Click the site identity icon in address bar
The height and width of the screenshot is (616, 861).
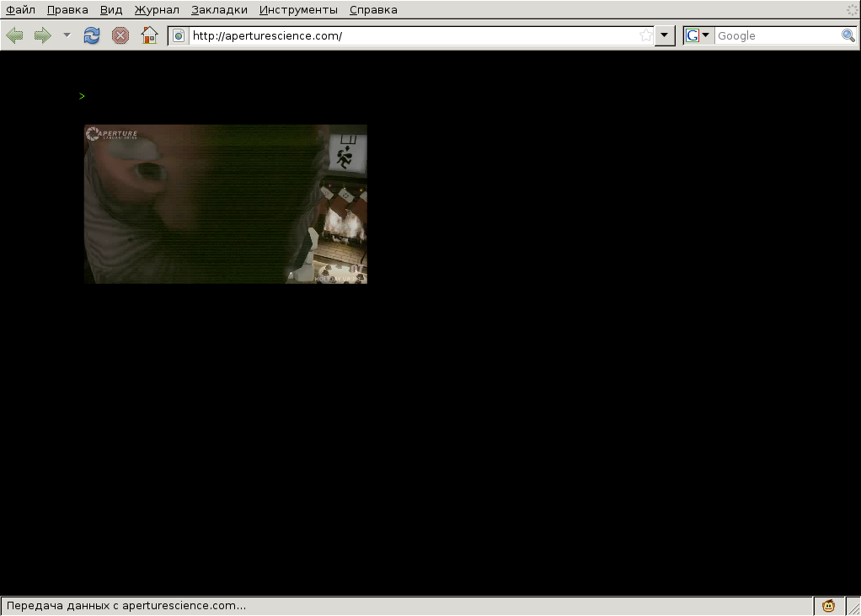(179, 35)
